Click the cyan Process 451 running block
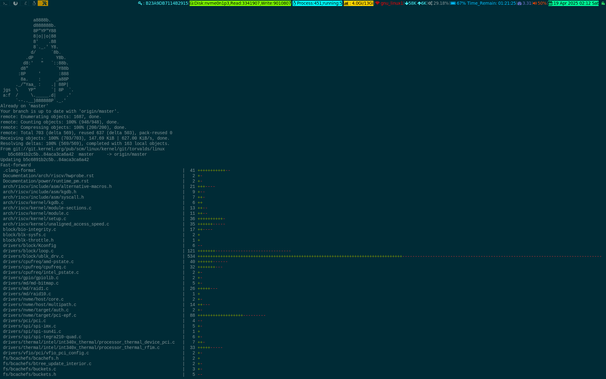This screenshot has height=379, width=606. pos(317,3)
